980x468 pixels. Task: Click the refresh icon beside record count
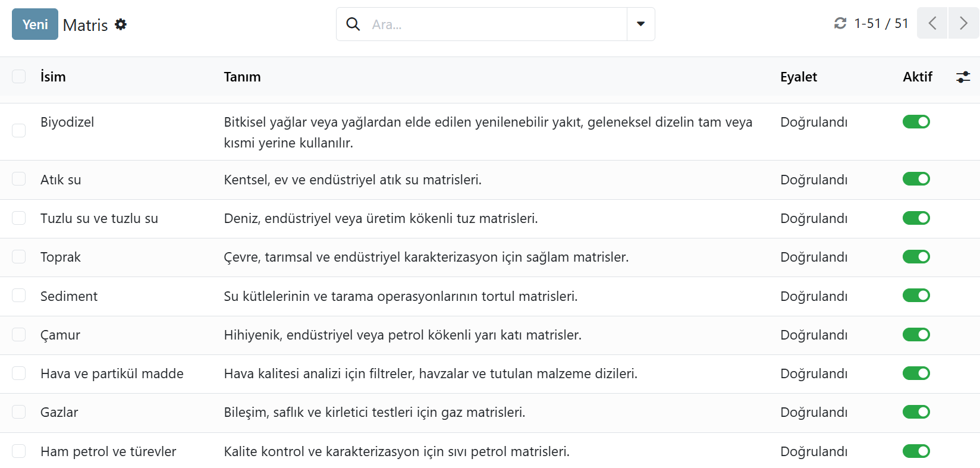[840, 23]
